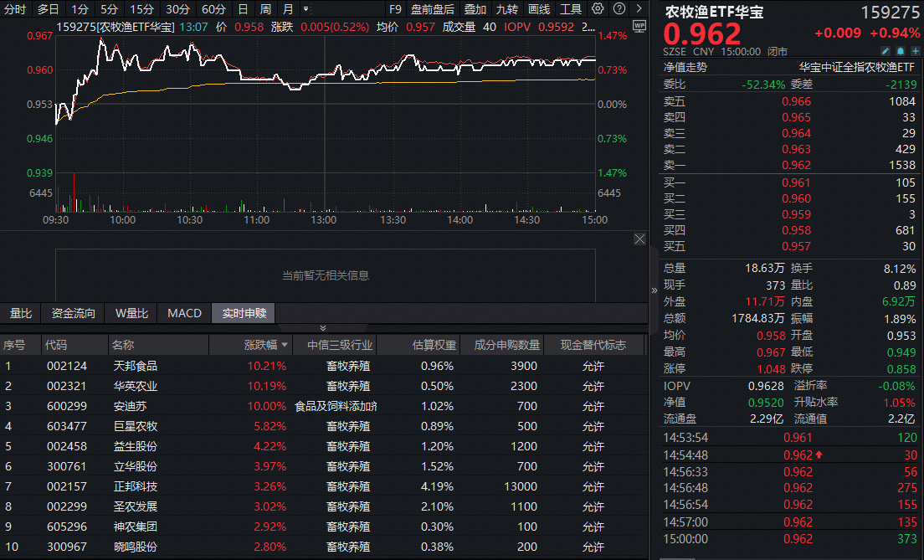Click the WP monitor icon on chart
This screenshot has height=560, width=924.
pos(639,26)
